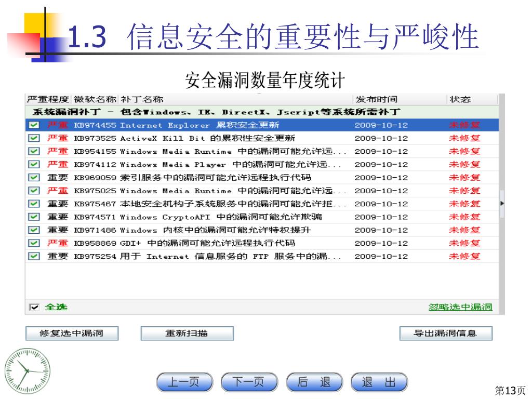Toggle checkbox for KB974112 Windows Media Player
Screen dimensions: 532x399
click(34, 164)
